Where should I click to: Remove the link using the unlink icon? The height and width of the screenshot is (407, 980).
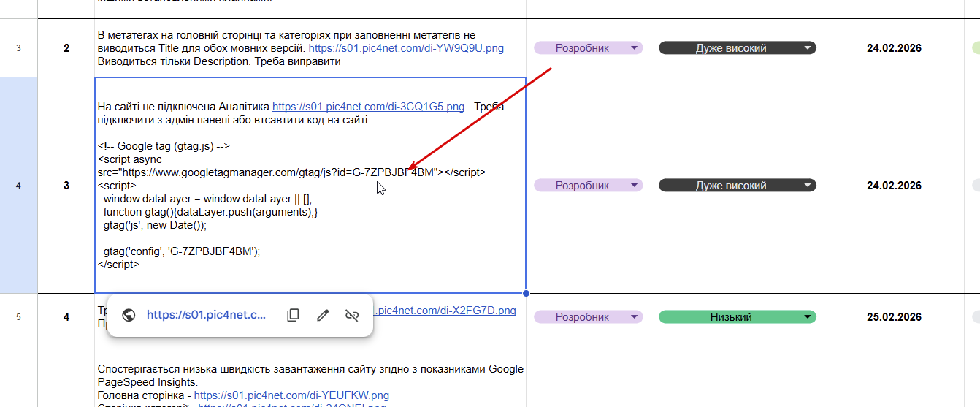(x=352, y=315)
